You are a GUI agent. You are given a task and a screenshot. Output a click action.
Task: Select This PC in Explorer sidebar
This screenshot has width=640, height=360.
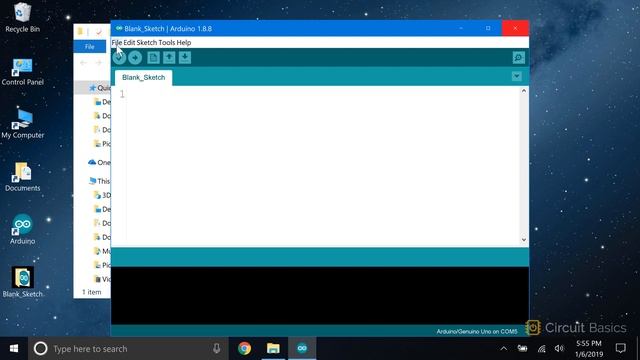pyautogui.click(x=100, y=181)
